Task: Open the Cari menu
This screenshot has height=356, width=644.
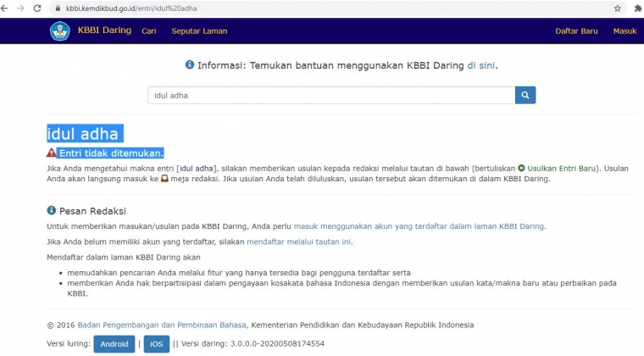Action: 148,31
